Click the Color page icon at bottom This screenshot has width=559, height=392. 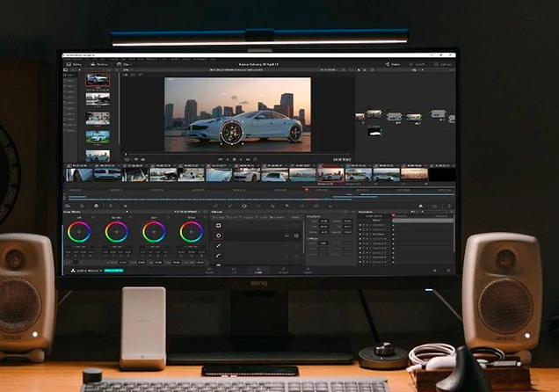pyautogui.click(x=258, y=272)
